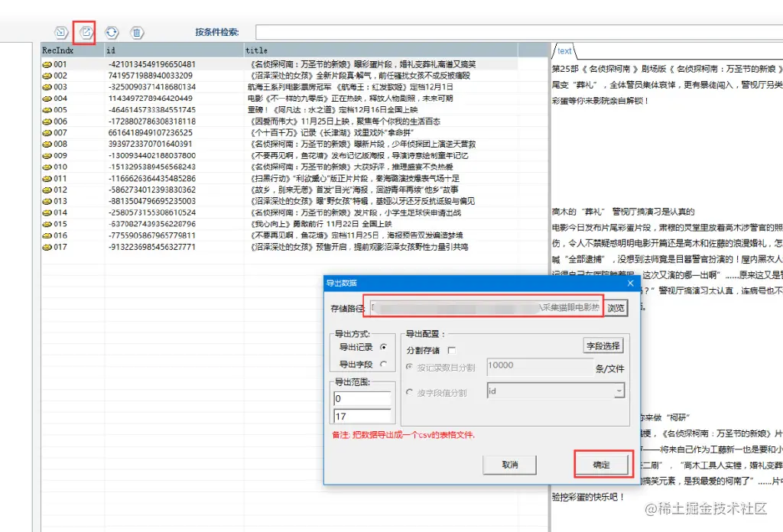Select the record icon for row 017
Screen dimensions: 783x532
[x=47, y=247]
